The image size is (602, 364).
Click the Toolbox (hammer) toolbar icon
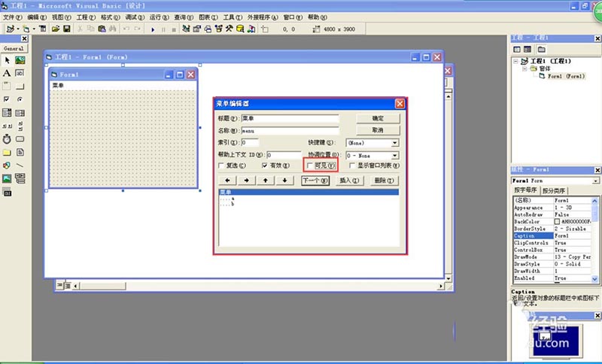(x=230, y=29)
